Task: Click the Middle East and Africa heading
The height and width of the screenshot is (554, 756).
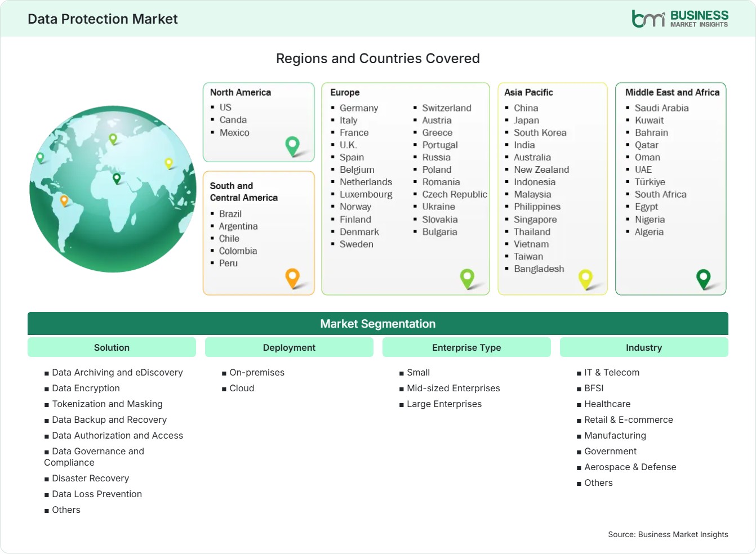Action: (x=672, y=92)
